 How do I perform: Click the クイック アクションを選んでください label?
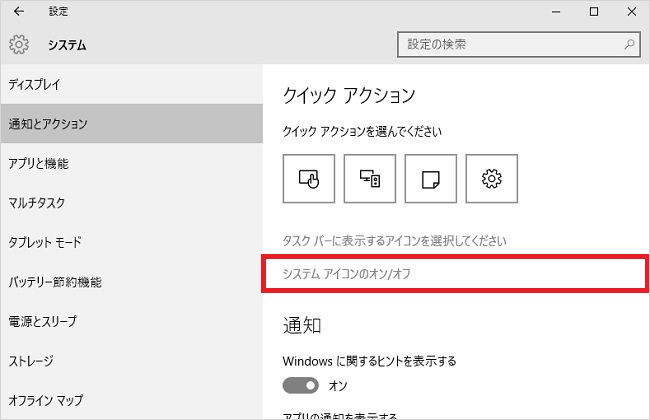click(362, 131)
